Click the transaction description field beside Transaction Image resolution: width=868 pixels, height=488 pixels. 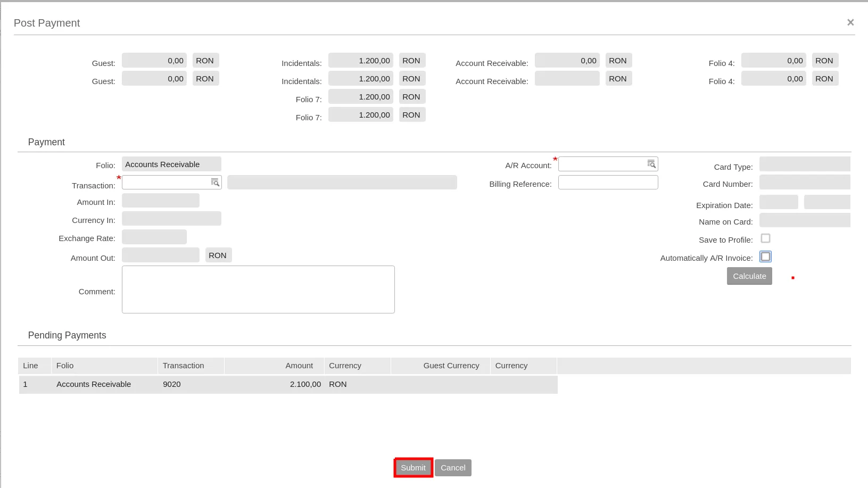coord(342,183)
